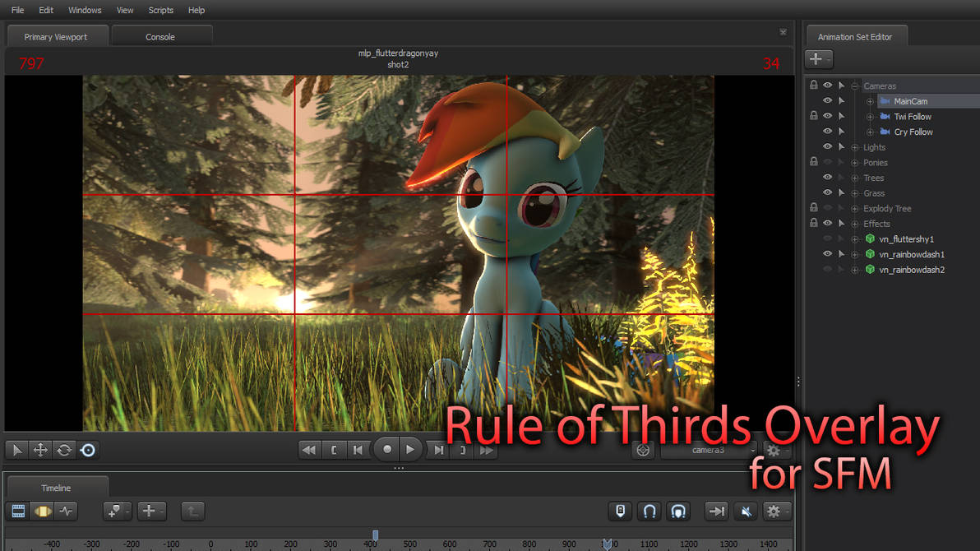Open the viewport settings gear icon

click(774, 450)
